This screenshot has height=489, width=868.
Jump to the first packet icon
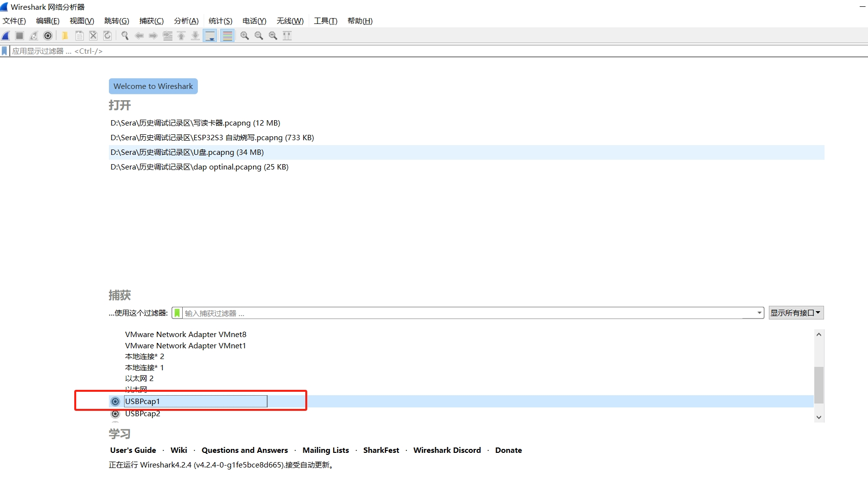(x=181, y=36)
